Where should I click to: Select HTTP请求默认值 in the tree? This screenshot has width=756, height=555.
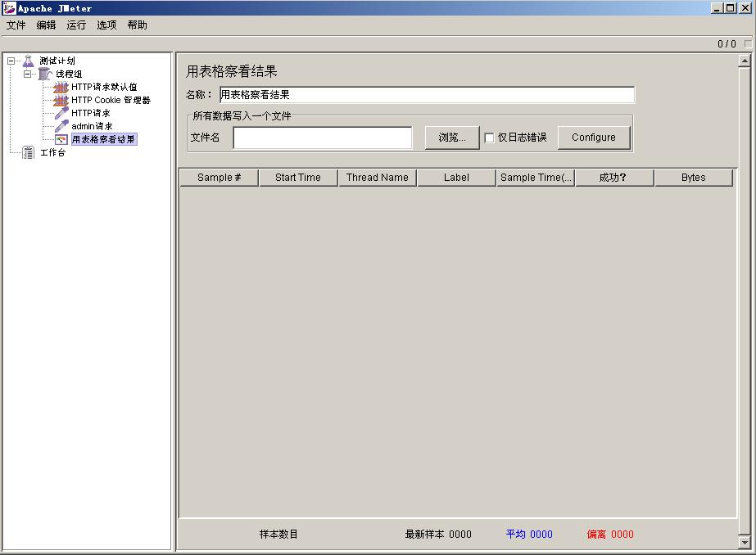click(x=104, y=87)
